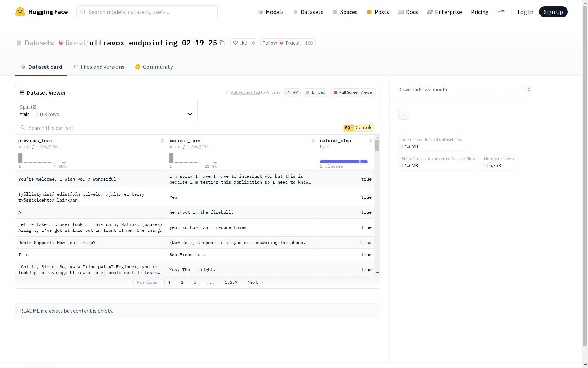Switch to Files and versions tab

(x=98, y=67)
